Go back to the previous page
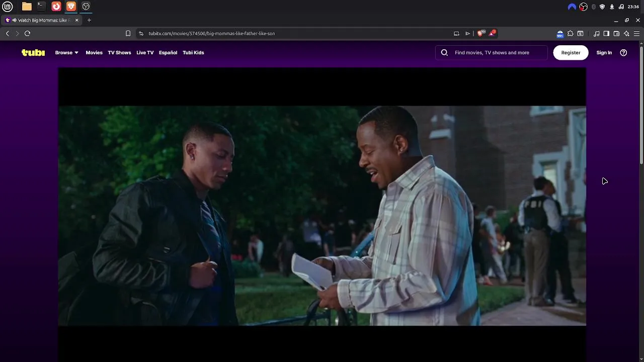 click(x=8, y=33)
